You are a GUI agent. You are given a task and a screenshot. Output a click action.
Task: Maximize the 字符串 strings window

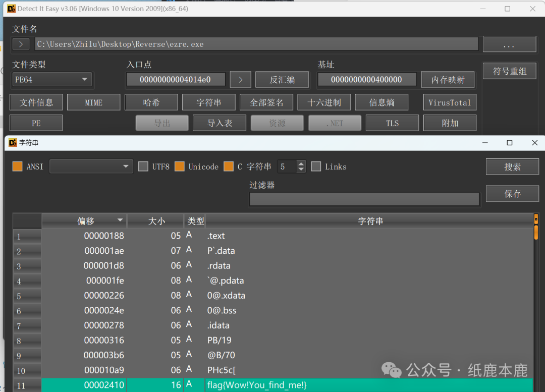(x=510, y=143)
